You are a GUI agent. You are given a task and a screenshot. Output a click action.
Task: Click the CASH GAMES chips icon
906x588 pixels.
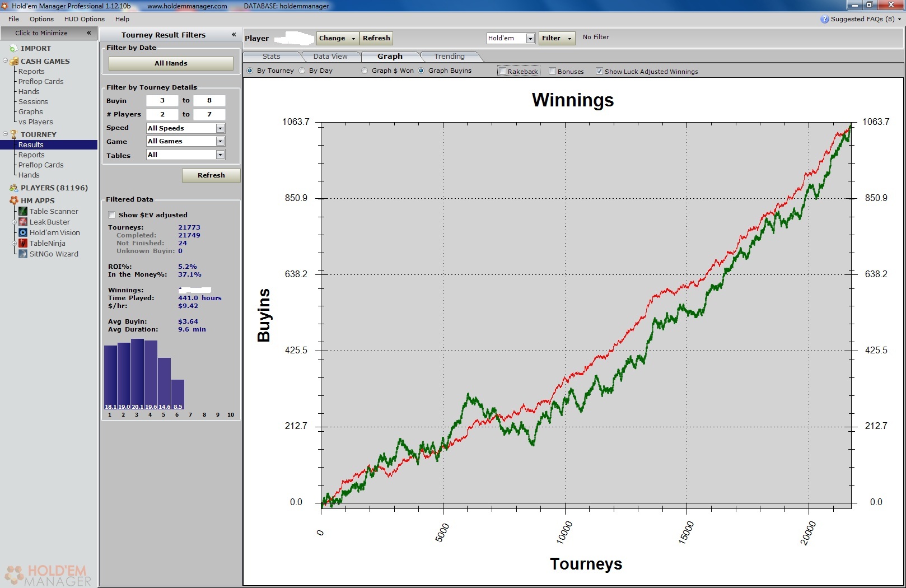pyautogui.click(x=15, y=61)
